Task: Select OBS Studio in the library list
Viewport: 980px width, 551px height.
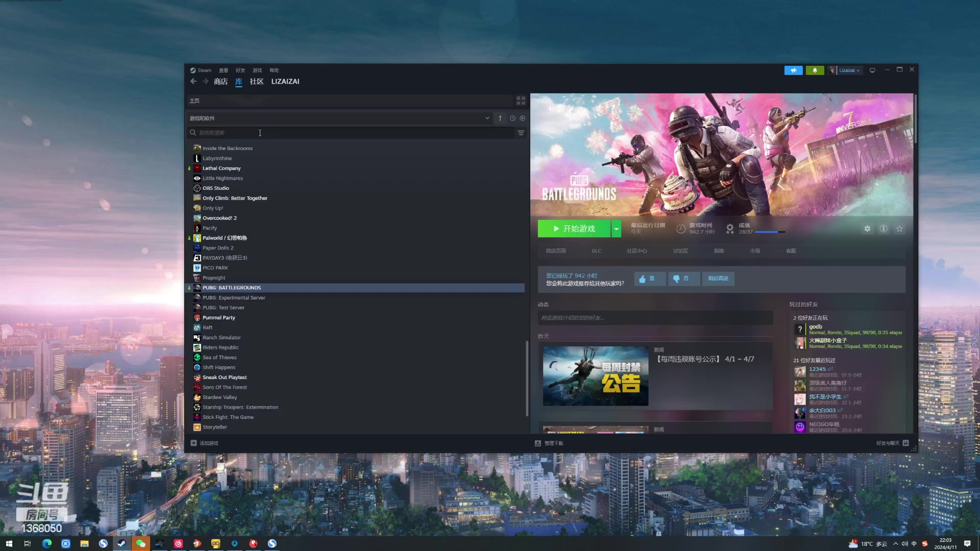Action: [216, 188]
